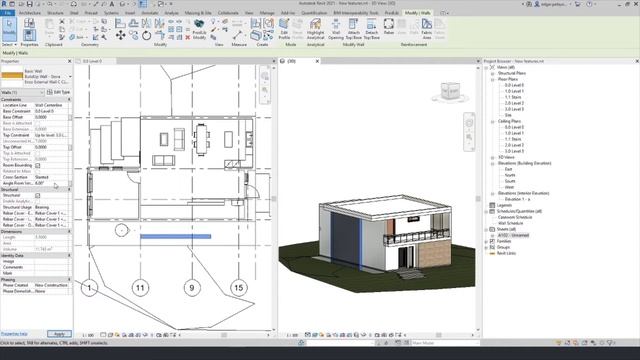
Task: Click the ViewCube in the 3D view
Action: 450,91
